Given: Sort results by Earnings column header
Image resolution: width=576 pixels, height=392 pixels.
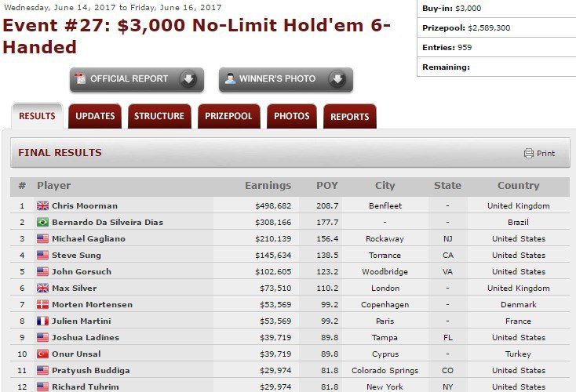Looking at the screenshot, I should pos(268,186).
